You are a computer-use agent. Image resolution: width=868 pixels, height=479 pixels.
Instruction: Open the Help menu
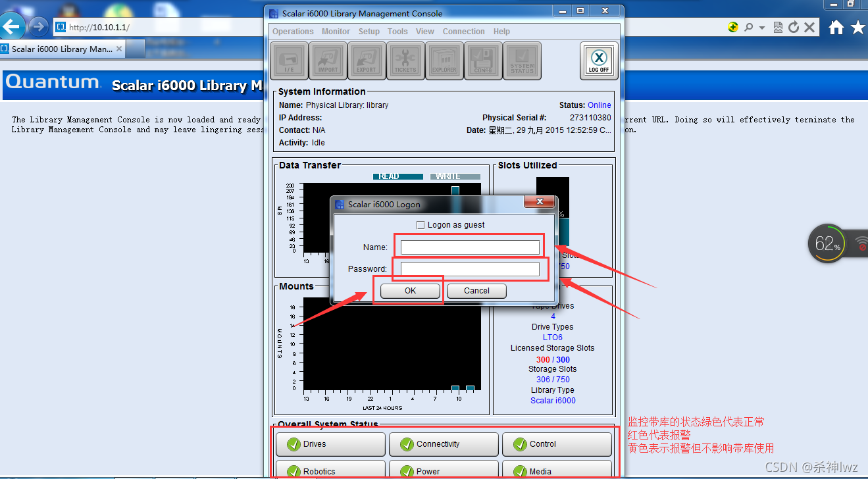(501, 32)
